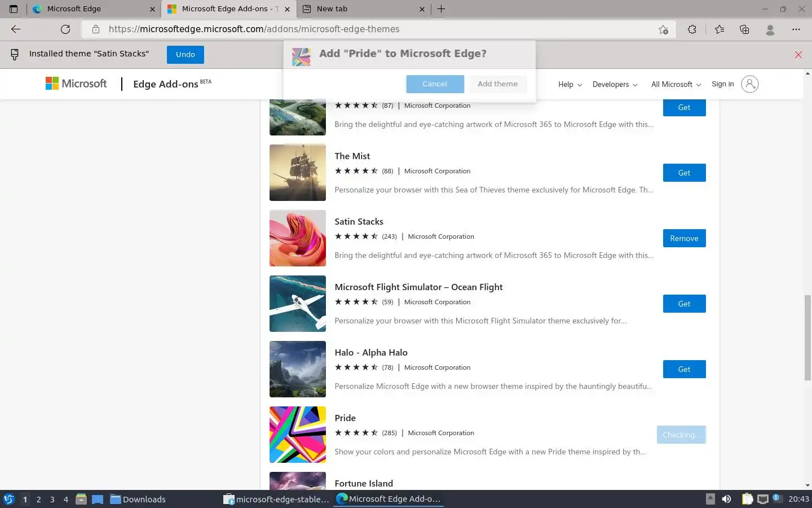Get the Halo - Alpha Halo theme
812x508 pixels.
(684, 369)
